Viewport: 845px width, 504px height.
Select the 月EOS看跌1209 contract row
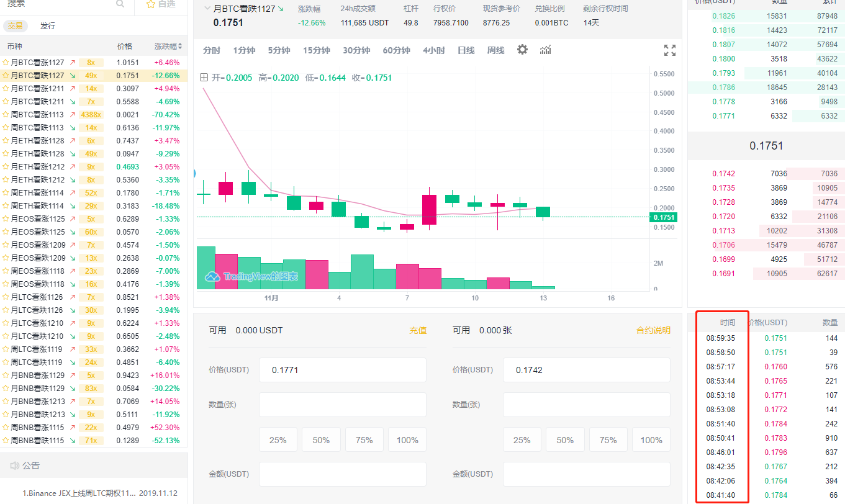(x=94, y=258)
